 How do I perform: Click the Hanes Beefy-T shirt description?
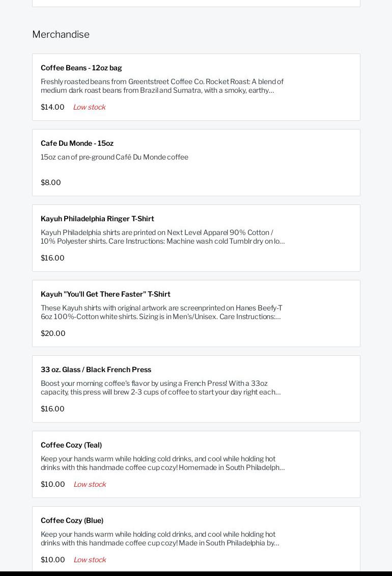pos(161,312)
